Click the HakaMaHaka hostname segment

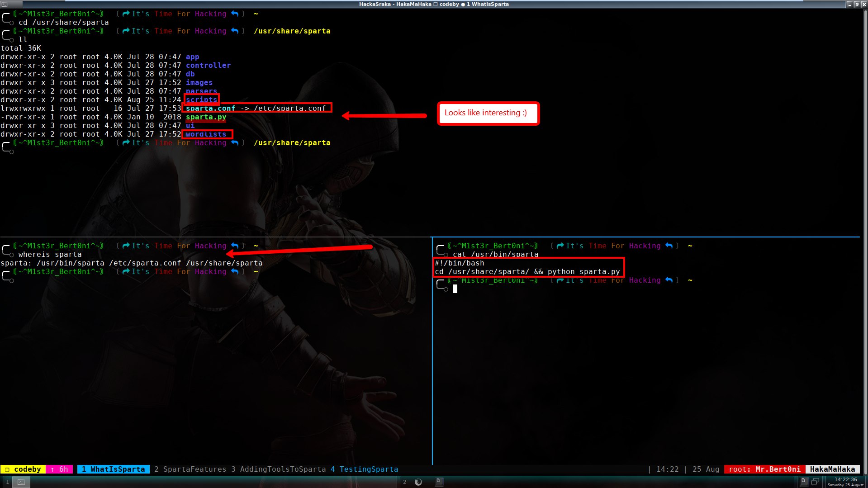point(832,469)
